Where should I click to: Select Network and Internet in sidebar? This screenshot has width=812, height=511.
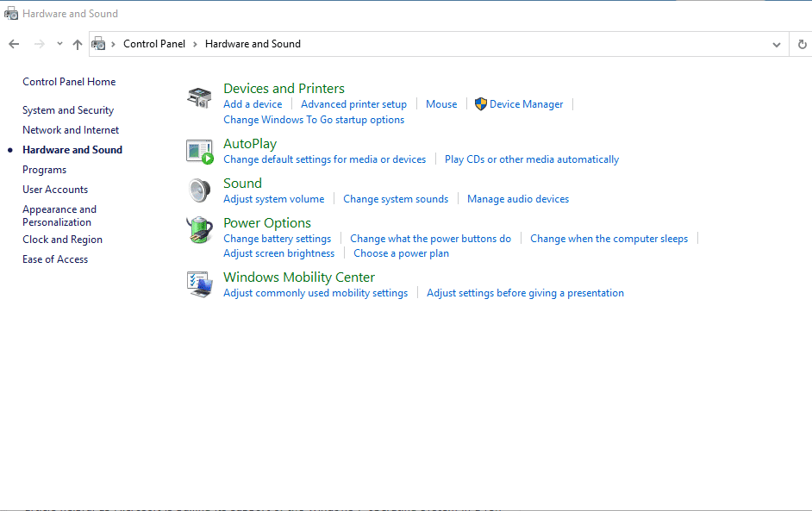pos(71,130)
